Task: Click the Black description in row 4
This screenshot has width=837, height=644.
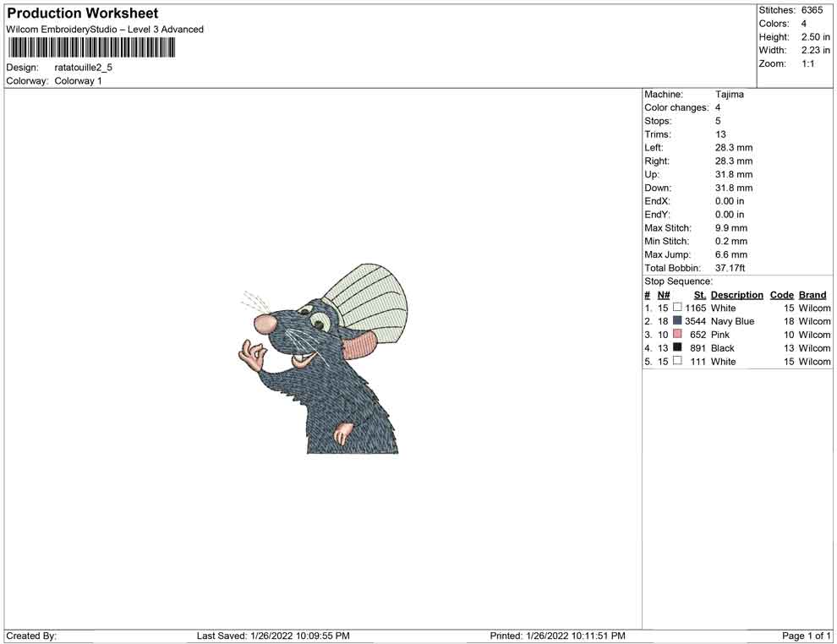Action: pos(722,348)
